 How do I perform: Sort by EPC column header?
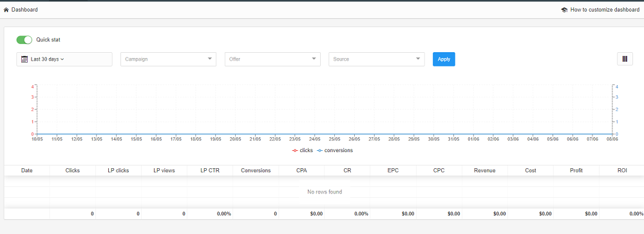coord(393,170)
